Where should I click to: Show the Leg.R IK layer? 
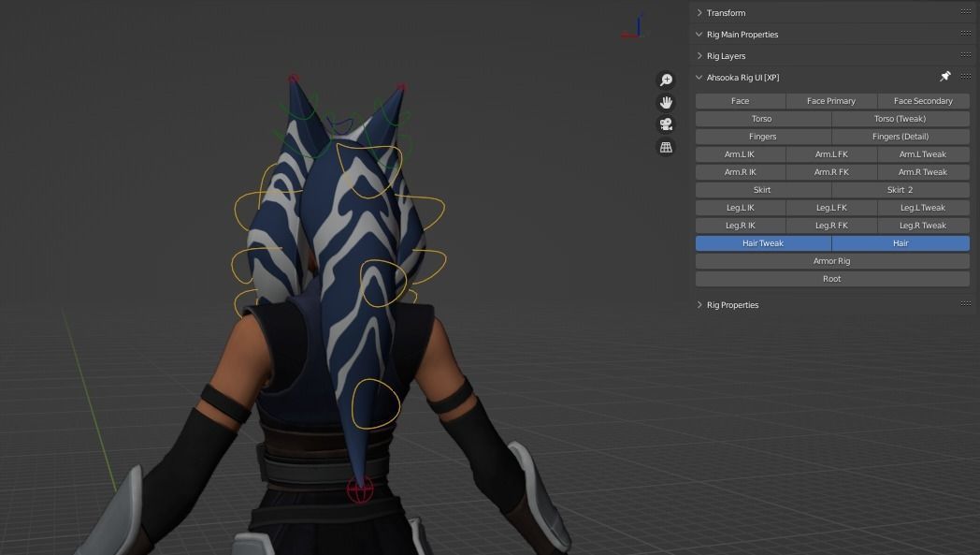coord(740,226)
